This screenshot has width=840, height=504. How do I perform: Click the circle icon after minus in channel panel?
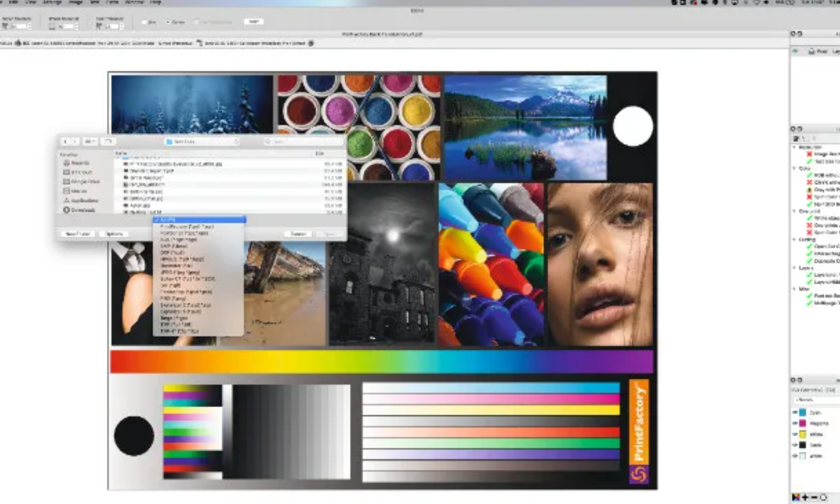[823, 498]
